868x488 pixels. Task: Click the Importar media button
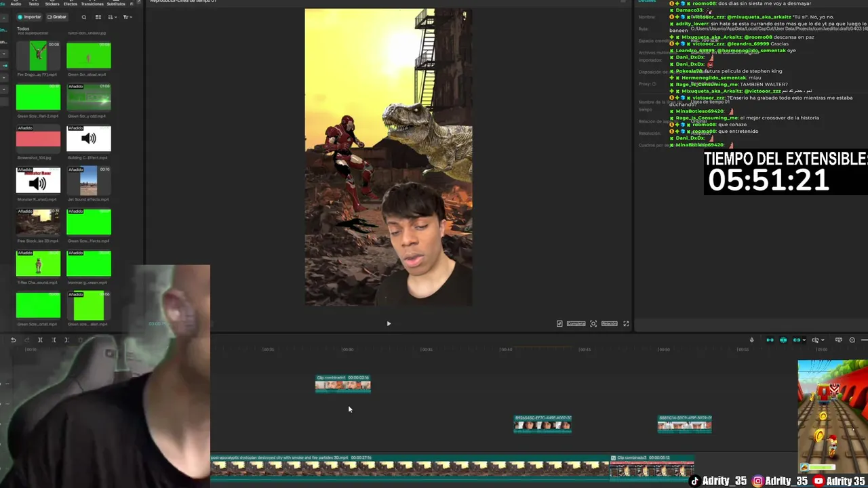[29, 17]
